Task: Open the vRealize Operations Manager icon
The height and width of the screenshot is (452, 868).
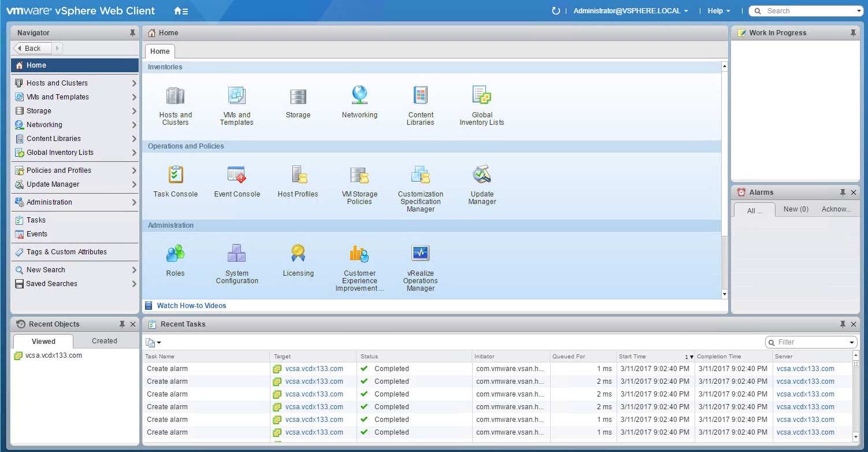Action: (x=420, y=254)
